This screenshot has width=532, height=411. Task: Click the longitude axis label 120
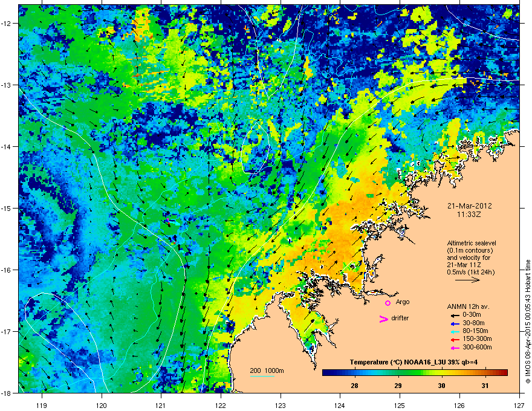coord(102,405)
